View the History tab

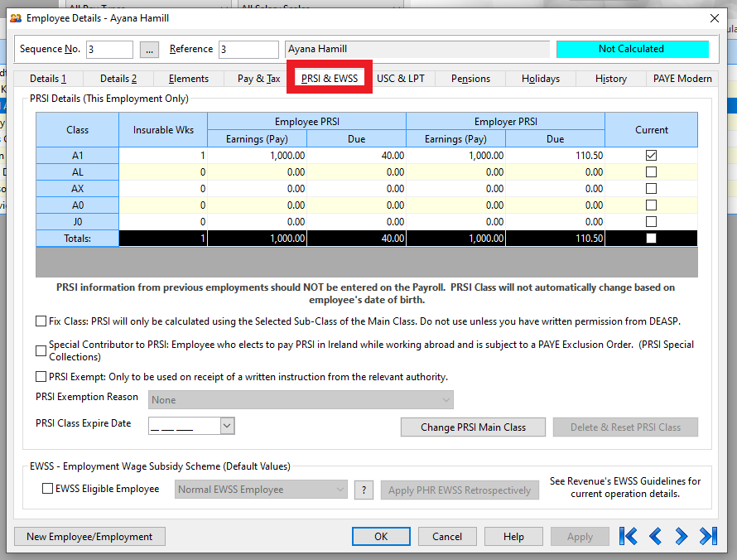611,79
